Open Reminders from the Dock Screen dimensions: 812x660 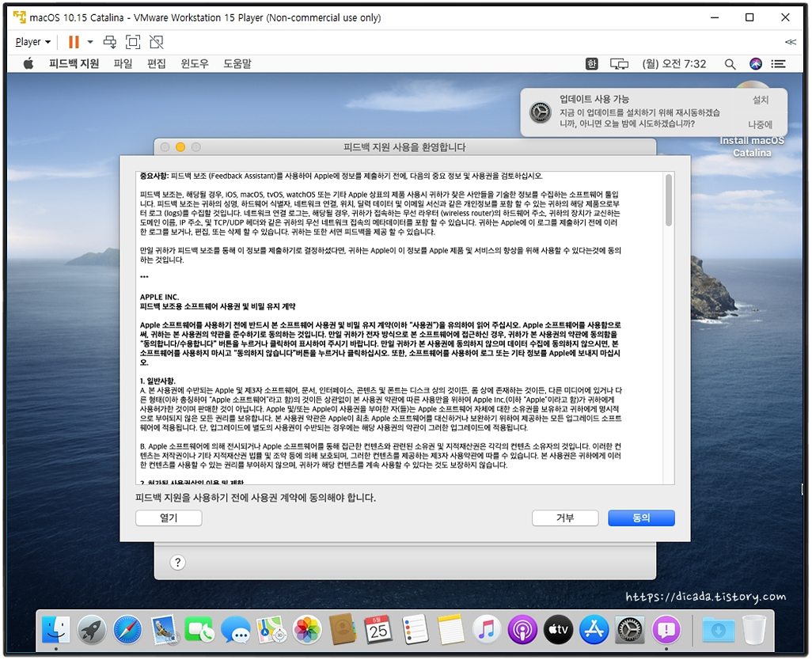[415, 629]
